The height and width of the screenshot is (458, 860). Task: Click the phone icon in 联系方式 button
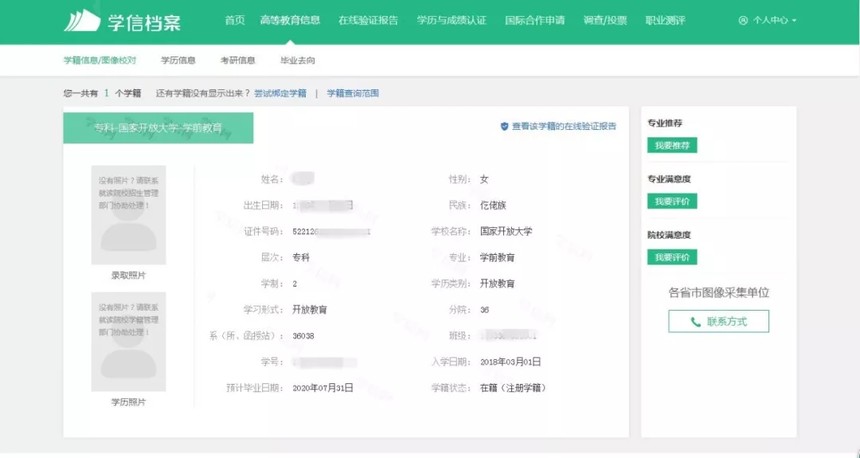695,322
